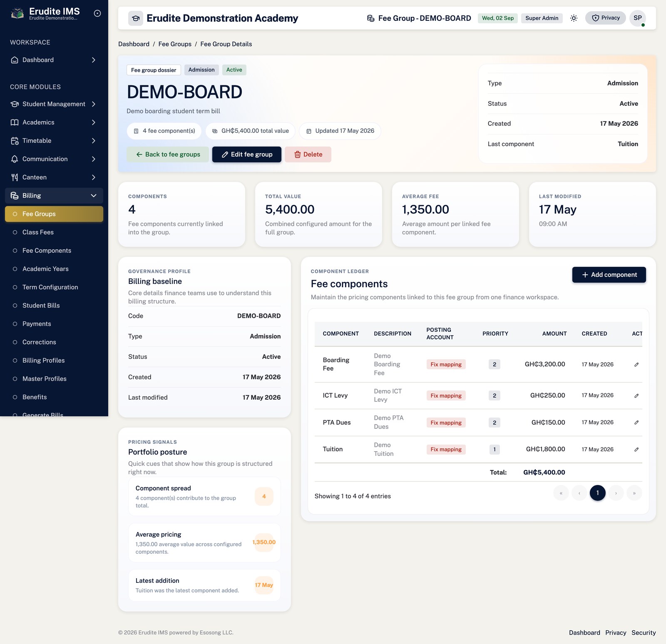Open Class Fees in sidebar
This screenshot has width=666, height=644.
pyautogui.click(x=54, y=232)
